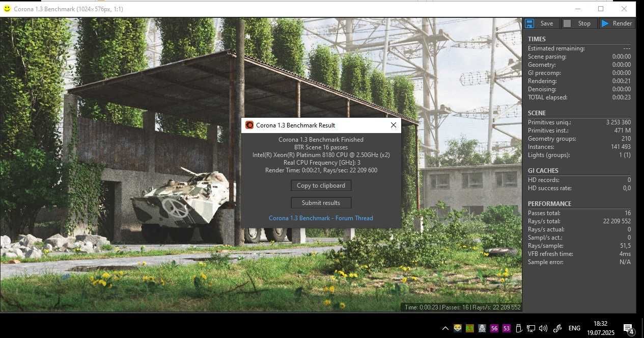644x338 pixels.
Task: Open the notification center with badge 4
Action: pos(629,329)
